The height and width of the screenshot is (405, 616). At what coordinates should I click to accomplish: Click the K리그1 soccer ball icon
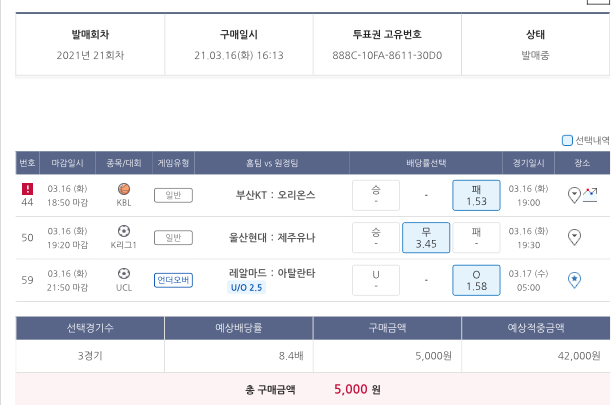(x=124, y=231)
